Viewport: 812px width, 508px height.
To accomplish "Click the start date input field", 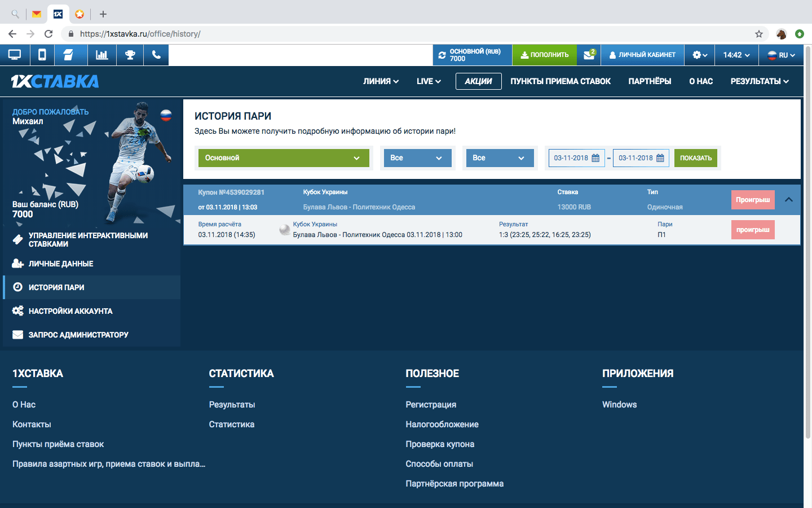I will pyautogui.click(x=571, y=158).
